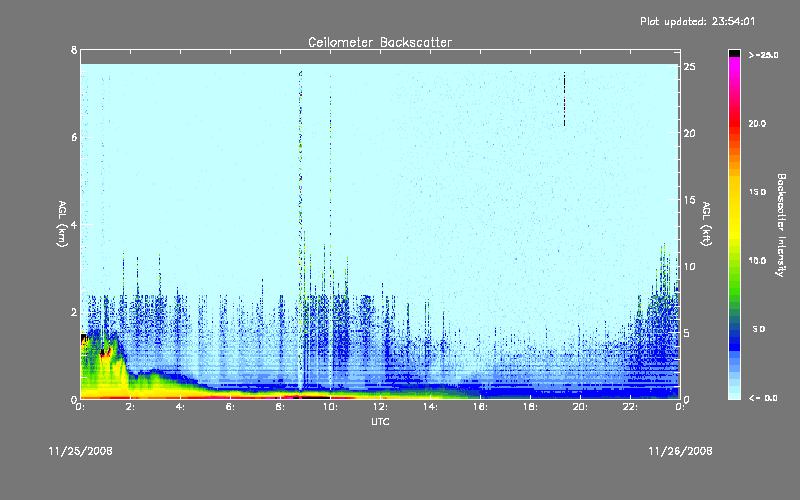Click the 'AGL (kft)' right axis label
This screenshot has height=500, width=800.
point(706,224)
